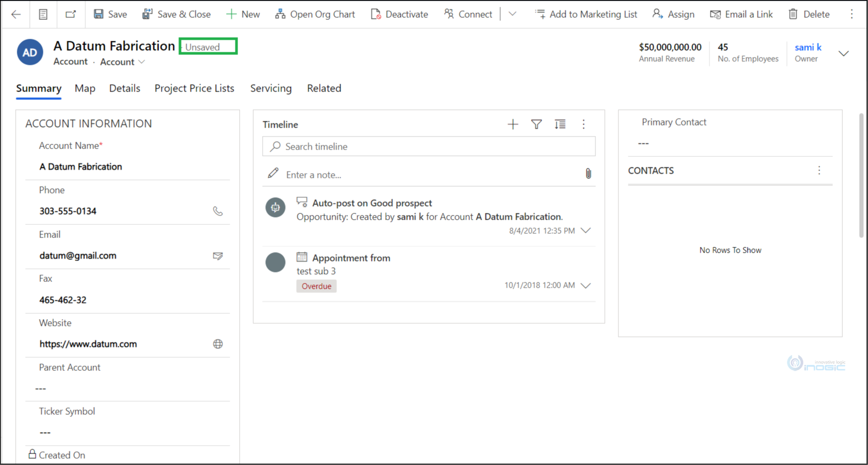The width and height of the screenshot is (868, 465).
Task: Create a New record
Action: coord(243,14)
